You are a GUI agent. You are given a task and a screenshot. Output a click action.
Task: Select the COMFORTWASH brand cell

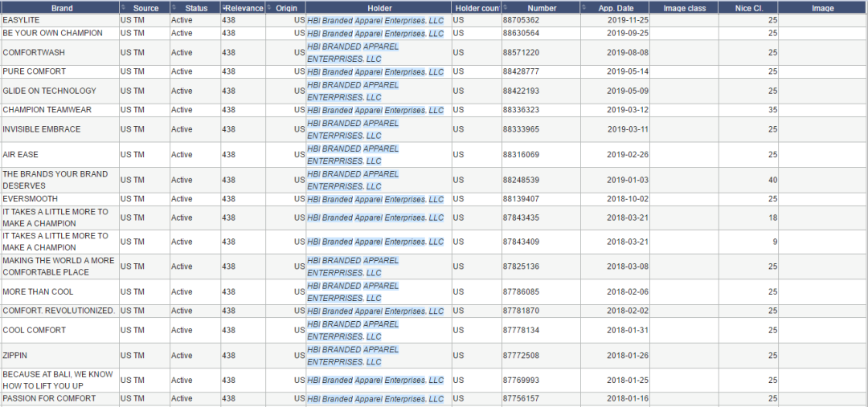59,52
